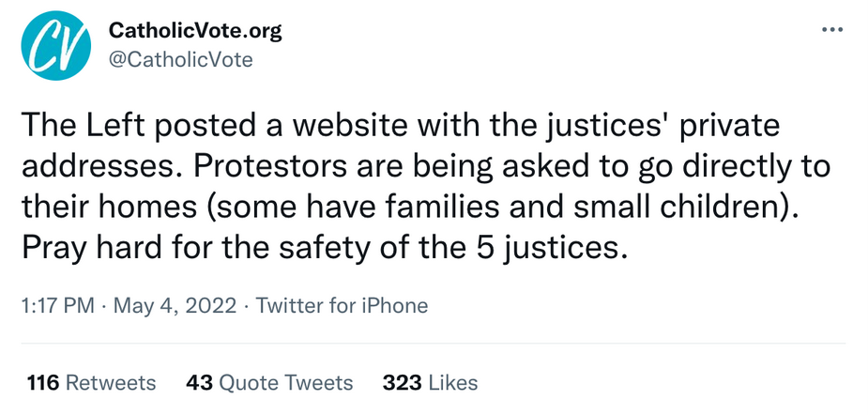Open the three-dot more options menu

tap(832, 30)
